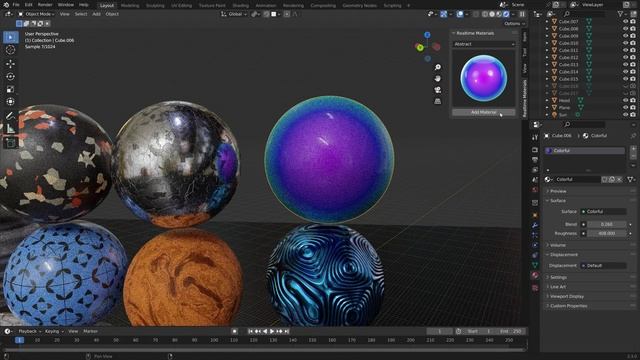Expand the Settings panel
The width and height of the screenshot is (640, 360).
point(558,277)
